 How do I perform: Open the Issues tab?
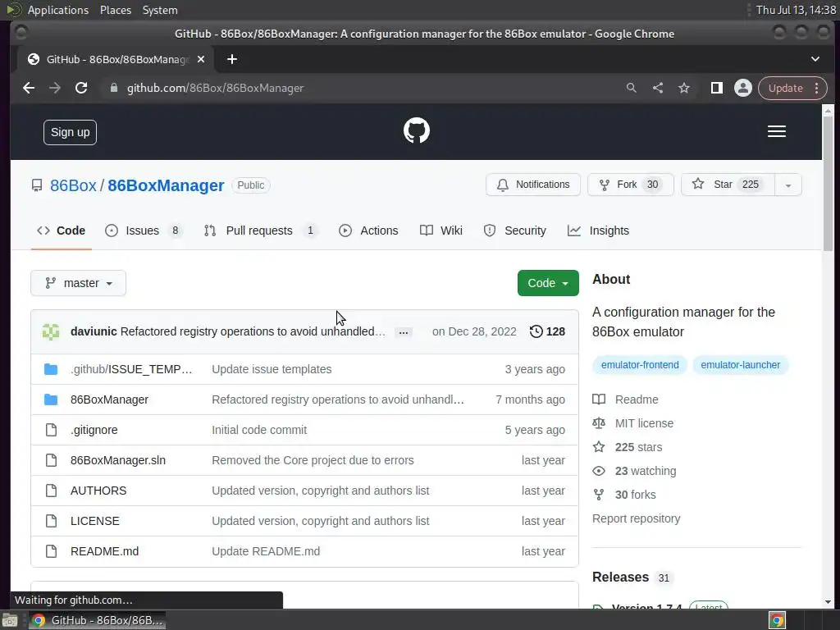pyautogui.click(x=144, y=231)
